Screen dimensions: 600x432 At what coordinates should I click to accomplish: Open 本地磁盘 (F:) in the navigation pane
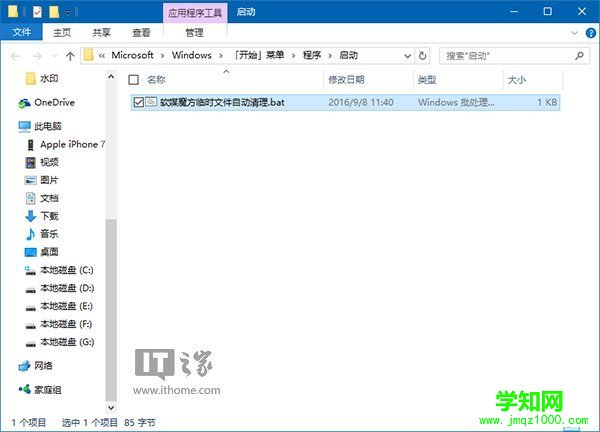click(x=59, y=324)
